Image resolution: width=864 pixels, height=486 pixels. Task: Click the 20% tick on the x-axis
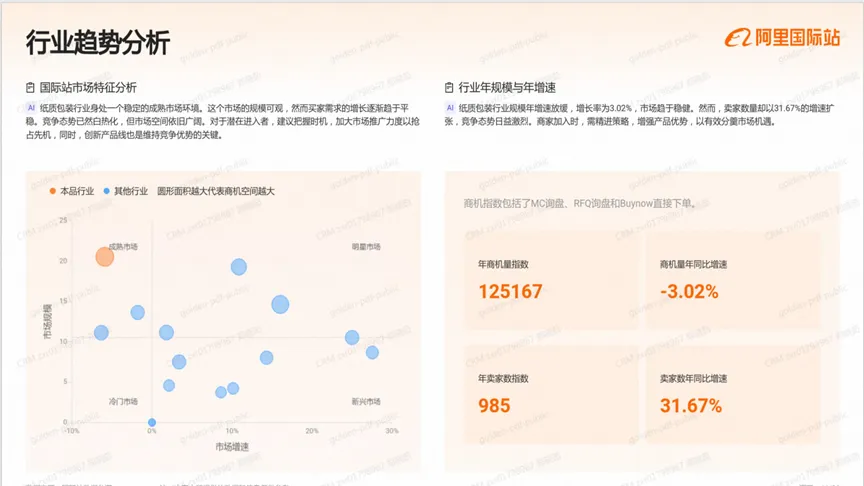click(x=312, y=431)
